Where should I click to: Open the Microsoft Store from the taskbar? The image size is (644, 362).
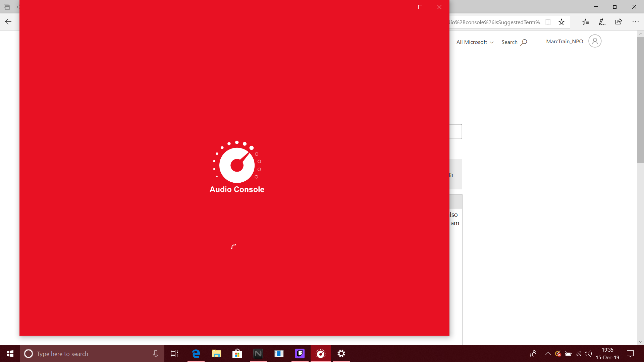(237, 354)
